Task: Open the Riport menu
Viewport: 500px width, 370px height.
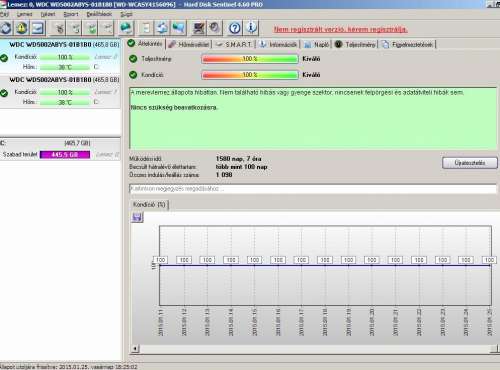Action: click(71, 14)
